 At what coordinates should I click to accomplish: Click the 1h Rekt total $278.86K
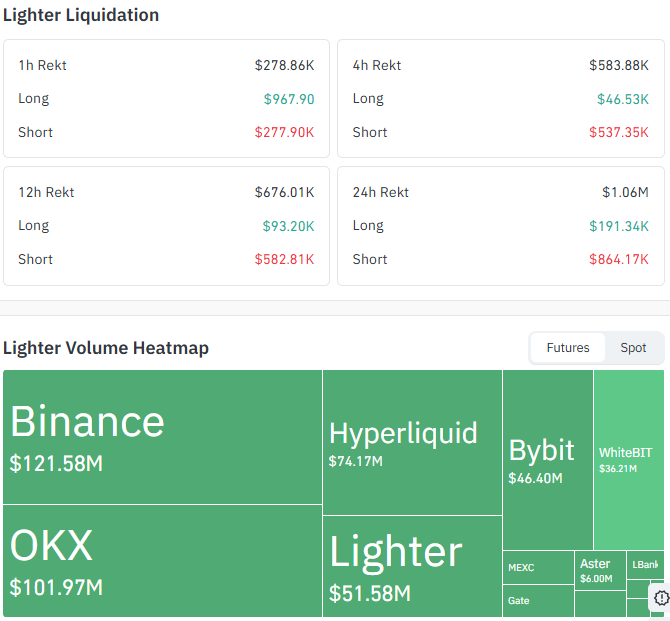[x=284, y=65]
